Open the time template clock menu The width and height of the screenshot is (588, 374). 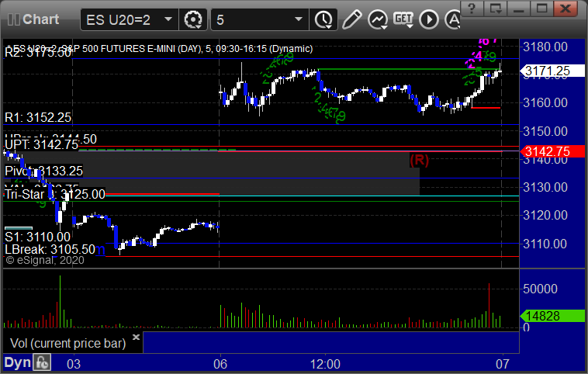(323, 19)
